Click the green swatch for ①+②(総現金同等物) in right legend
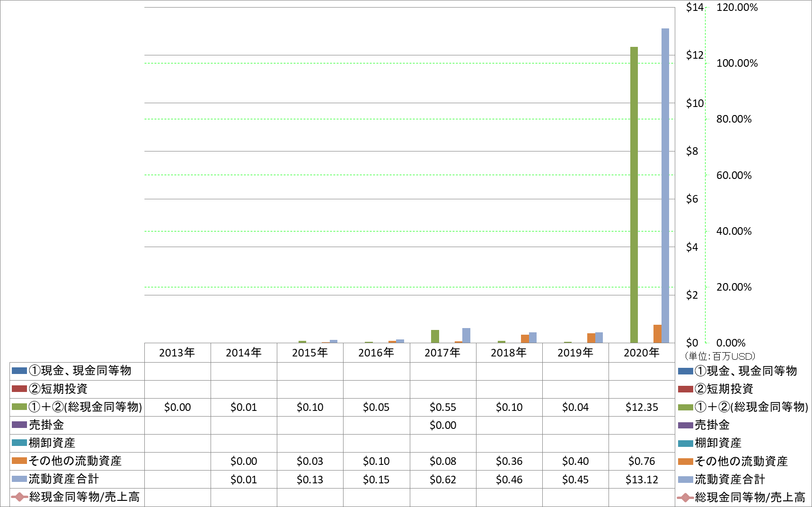This screenshot has height=507, width=812. click(x=686, y=407)
